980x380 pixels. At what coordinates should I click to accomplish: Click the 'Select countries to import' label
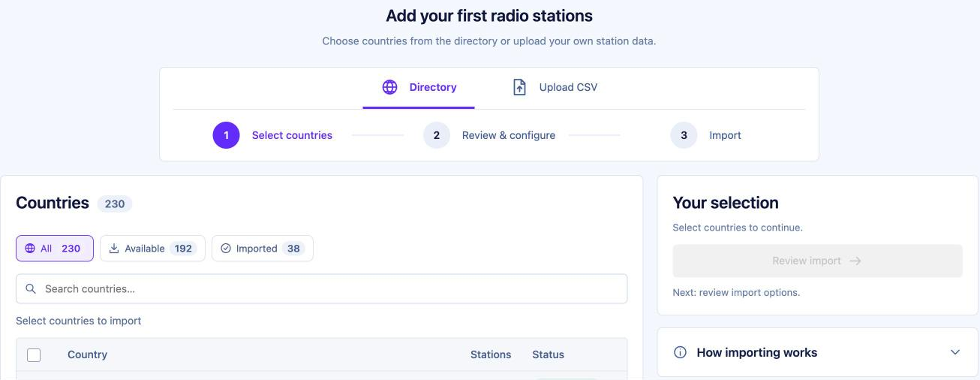pyautogui.click(x=79, y=321)
